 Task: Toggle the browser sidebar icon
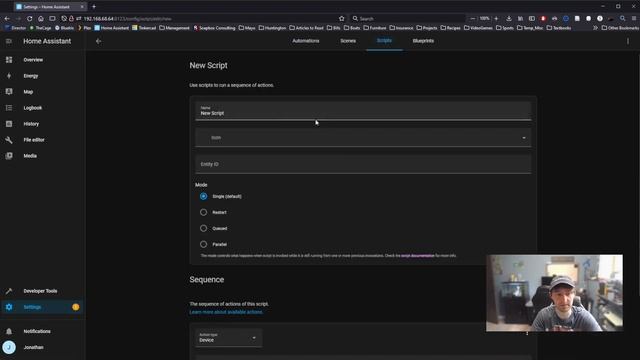coord(531,18)
